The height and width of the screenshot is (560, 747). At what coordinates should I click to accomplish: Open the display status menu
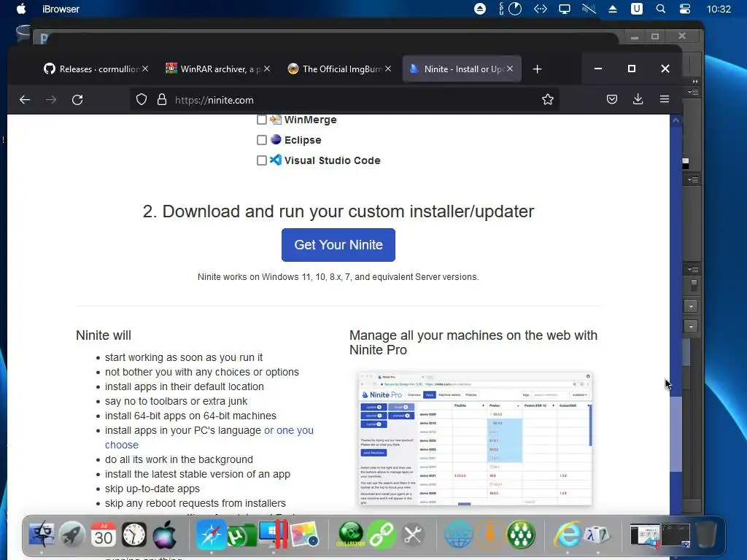click(565, 9)
